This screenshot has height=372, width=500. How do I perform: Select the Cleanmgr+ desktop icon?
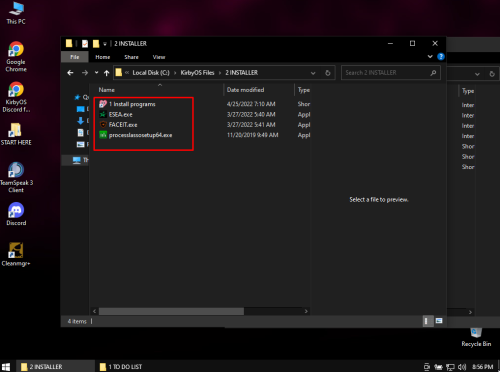pos(16,254)
